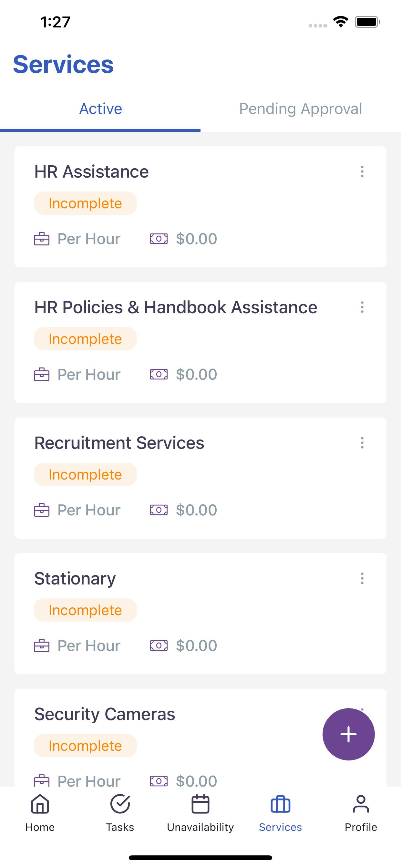The width and height of the screenshot is (401, 868).
Task: Open three-dot menu for HR Assistance
Action: click(362, 171)
